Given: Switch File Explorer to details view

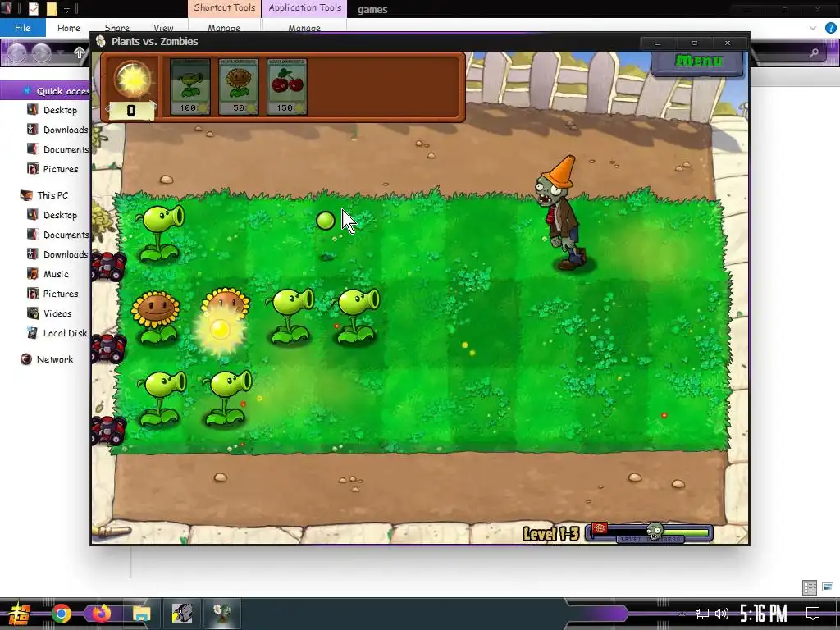Looking at the screenshot, I should tap(810, 587).
